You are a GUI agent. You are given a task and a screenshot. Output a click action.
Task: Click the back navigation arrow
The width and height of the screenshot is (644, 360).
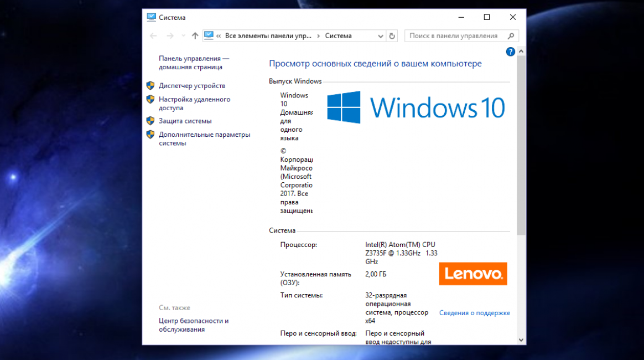[153, 36]
